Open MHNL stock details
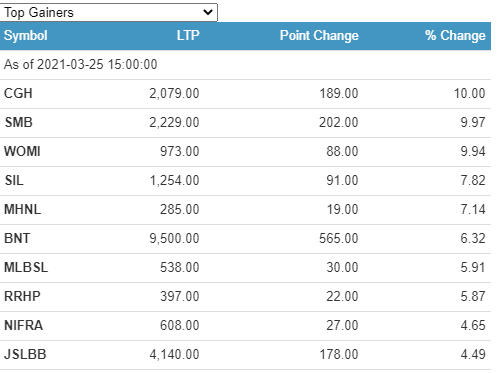499x373 pixels. (x=22, y=209)
